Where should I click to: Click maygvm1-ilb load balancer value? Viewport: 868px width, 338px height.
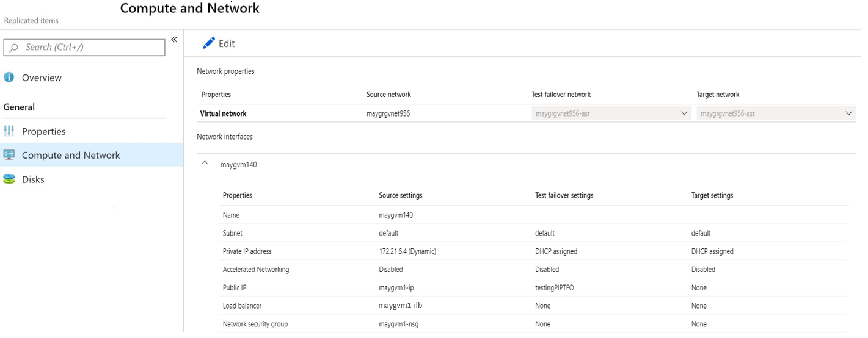[x=400, y=306]
